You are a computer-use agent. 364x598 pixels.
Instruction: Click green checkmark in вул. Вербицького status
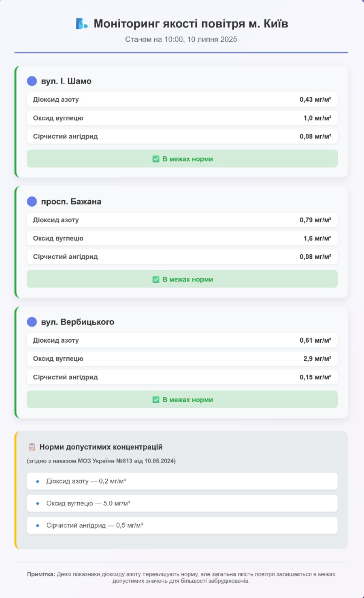156,400
